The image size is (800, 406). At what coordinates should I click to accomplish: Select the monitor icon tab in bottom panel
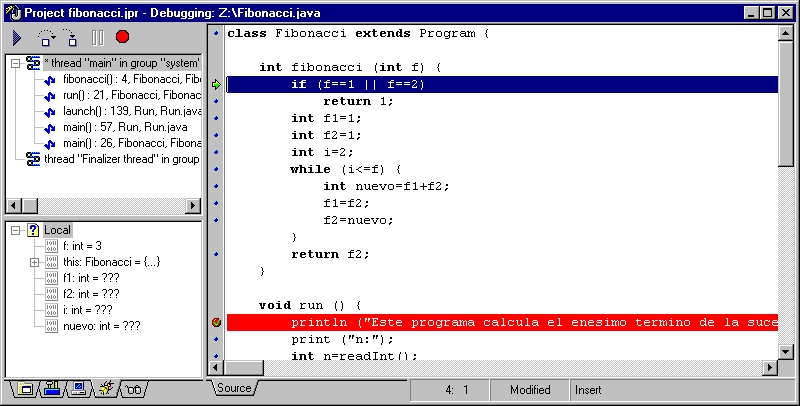tap(79, 390)
